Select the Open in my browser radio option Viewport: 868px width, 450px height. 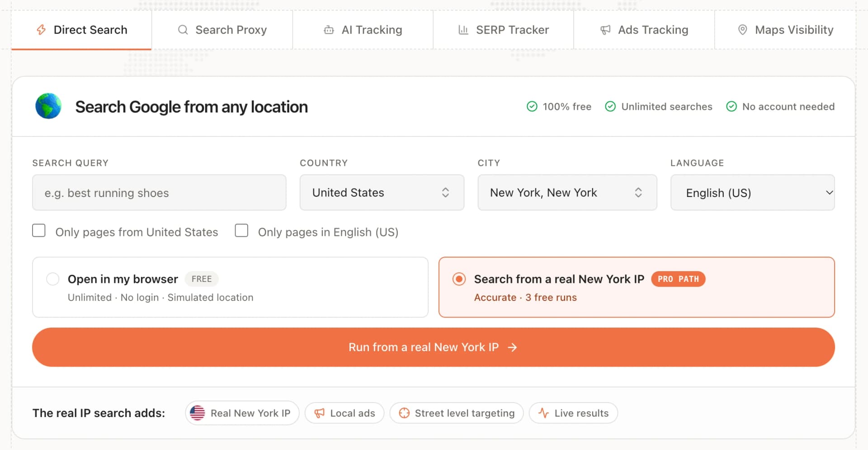53,279
